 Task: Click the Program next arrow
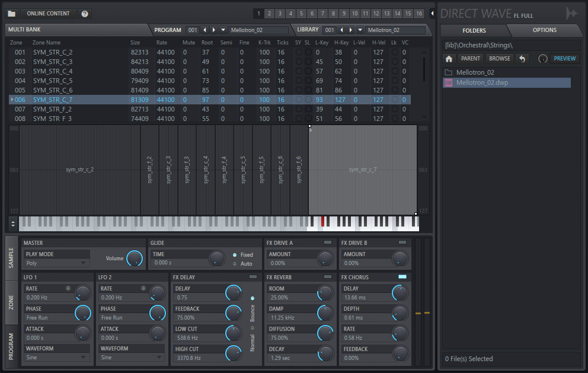tap(214, 30)
